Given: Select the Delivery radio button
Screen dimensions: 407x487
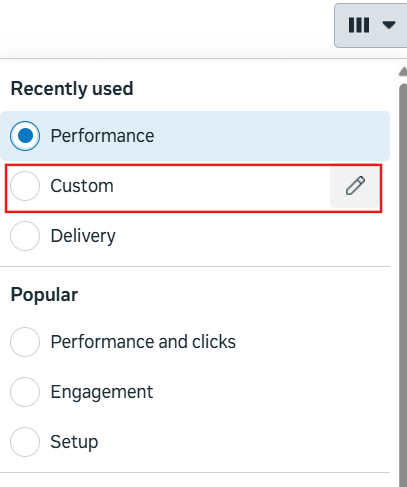Looking at the screenshot, I should (x=25, y=236).
